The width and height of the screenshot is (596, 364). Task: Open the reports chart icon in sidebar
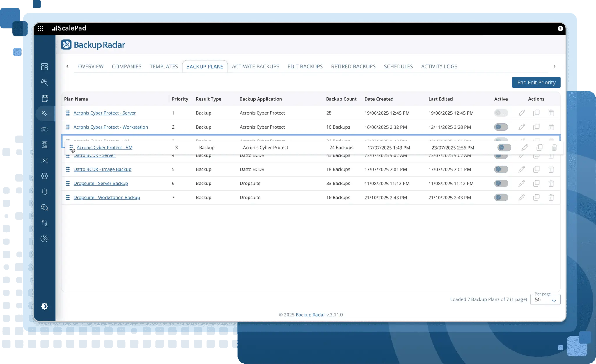45,145
